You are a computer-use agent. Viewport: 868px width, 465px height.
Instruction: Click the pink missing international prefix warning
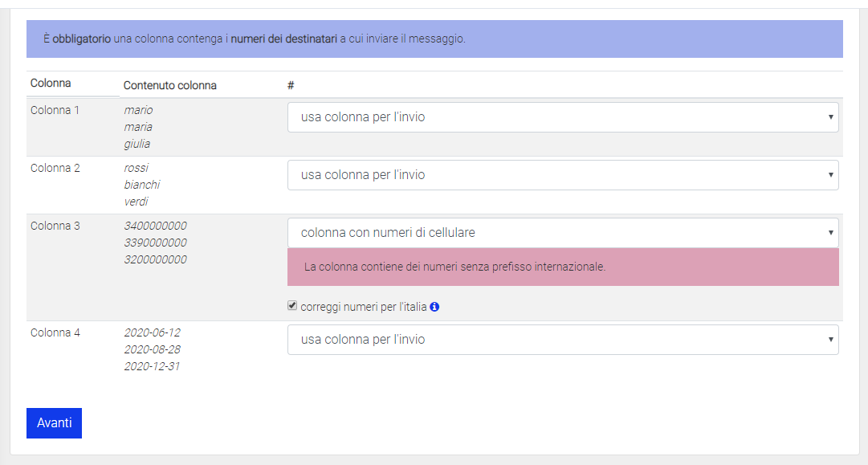[562, 267]
